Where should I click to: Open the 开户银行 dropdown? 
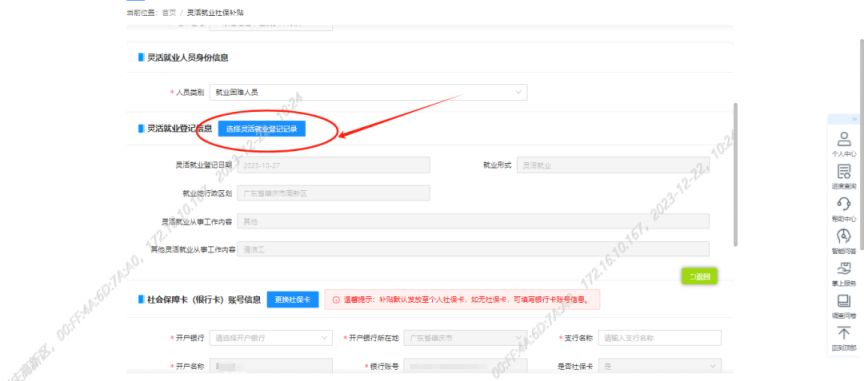271,338
